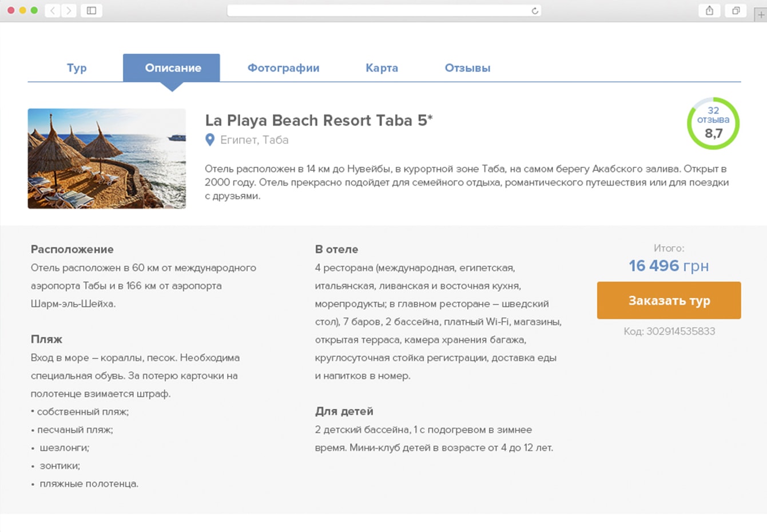Viewport: 767px width, 532px height.
Task: Open the beach hotel photo thumbnail
Action: (x=107, y=158)
